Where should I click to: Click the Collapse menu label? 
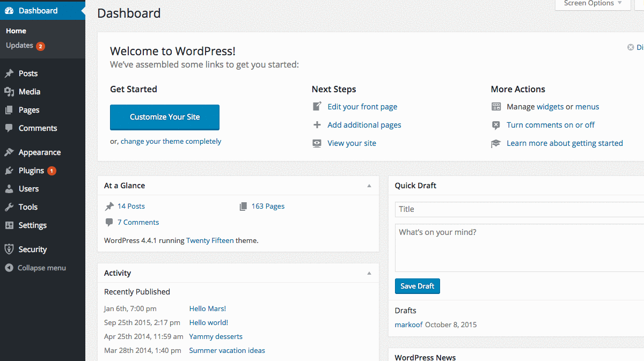(42, 268)
